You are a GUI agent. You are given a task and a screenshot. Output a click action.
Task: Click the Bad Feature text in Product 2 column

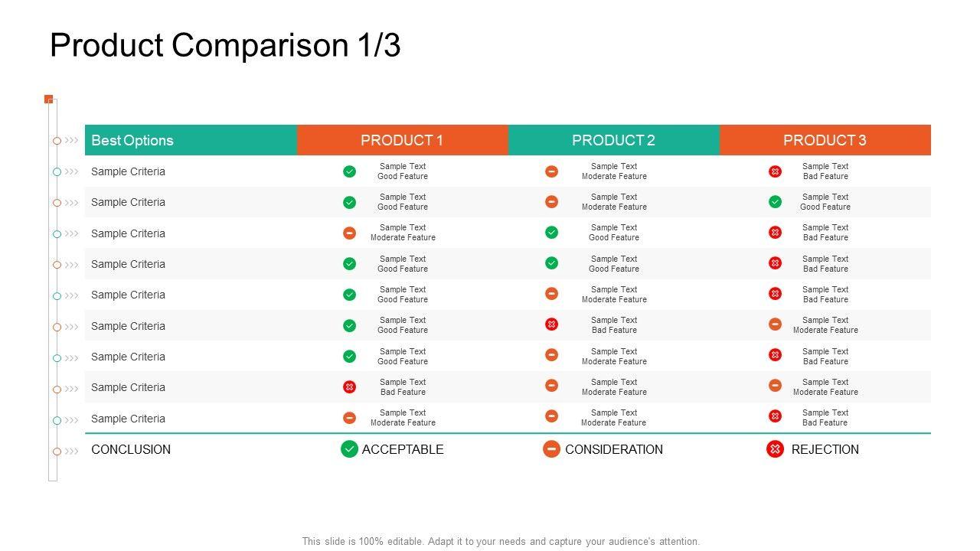pos(614,330)
